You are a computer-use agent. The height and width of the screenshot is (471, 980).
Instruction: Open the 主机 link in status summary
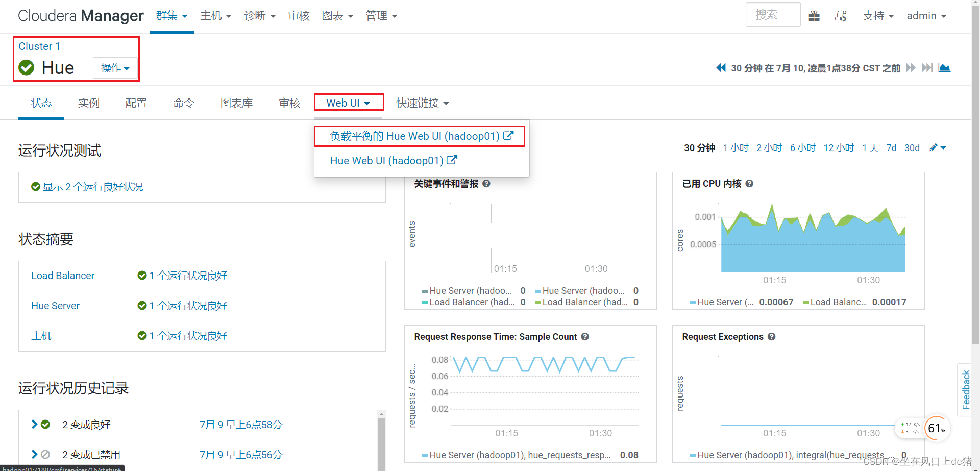(x=41, y=336)
